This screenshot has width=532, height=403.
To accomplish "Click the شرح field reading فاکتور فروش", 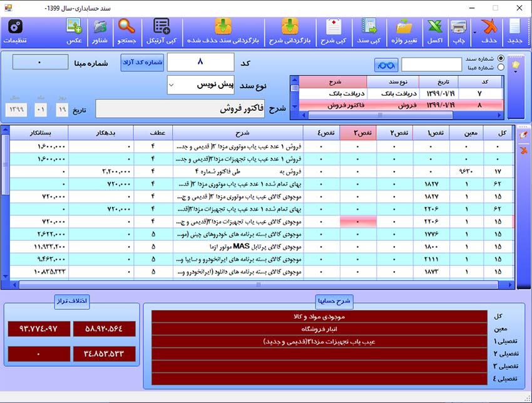I will click(x=180, y=108).
